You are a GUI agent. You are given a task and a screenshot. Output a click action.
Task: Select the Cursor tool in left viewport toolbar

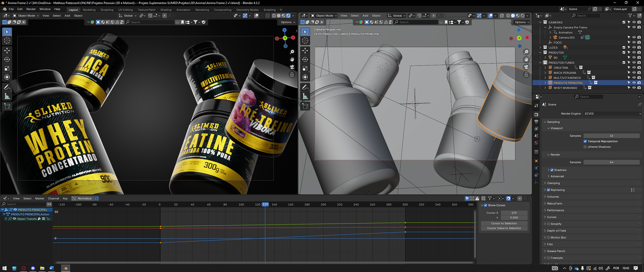click(x=7, y=41)
